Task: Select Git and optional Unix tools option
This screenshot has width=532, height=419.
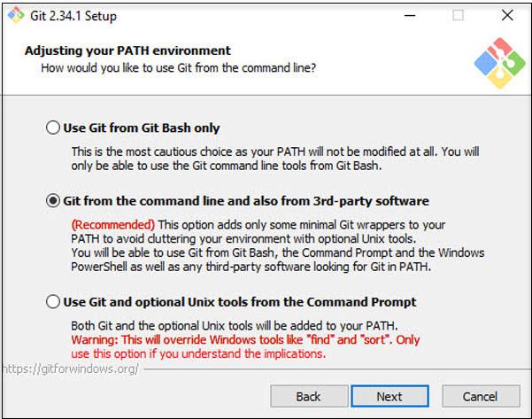Action: pyautogui.click(x=53, y=302)
